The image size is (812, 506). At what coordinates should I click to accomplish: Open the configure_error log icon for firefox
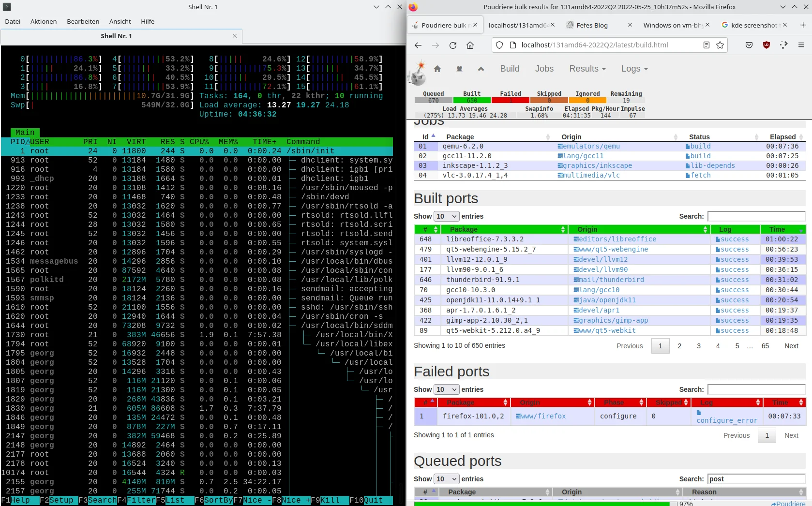click(699, 412)
